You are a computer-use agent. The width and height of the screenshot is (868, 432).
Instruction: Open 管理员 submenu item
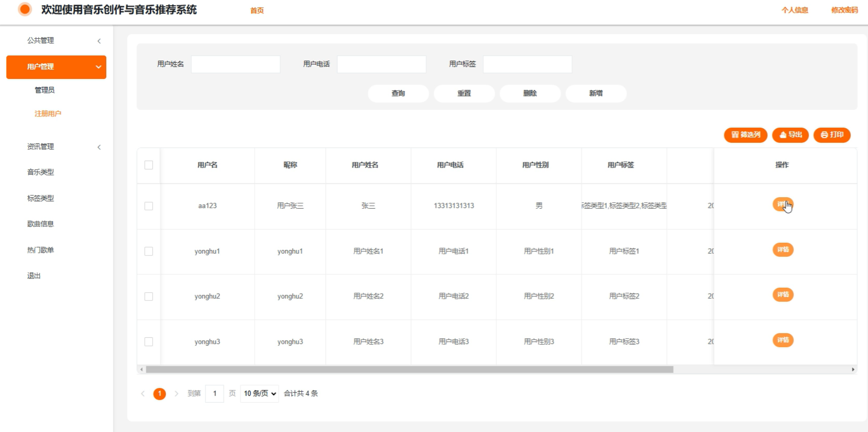45,90
